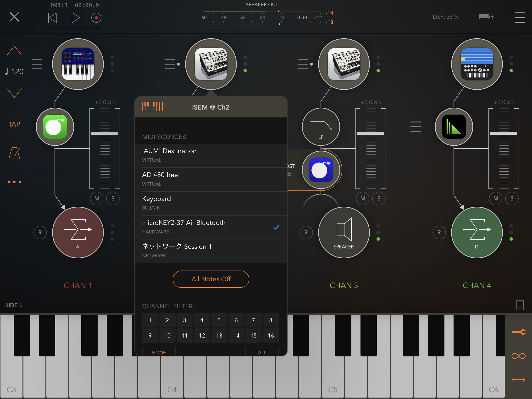The height and width of the screenshot is (399, 532).
Task: Toggle channel filter 5
Action: 219,320
